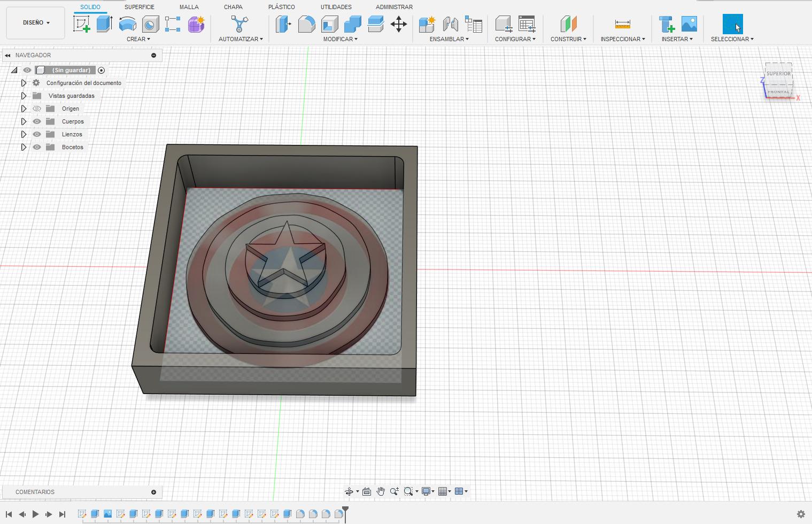This screenshot has width=812, height=524.
Task: Open the INSPECCIONAR dropdown menu
Action: pyautogui.click(x=623, y=39)
